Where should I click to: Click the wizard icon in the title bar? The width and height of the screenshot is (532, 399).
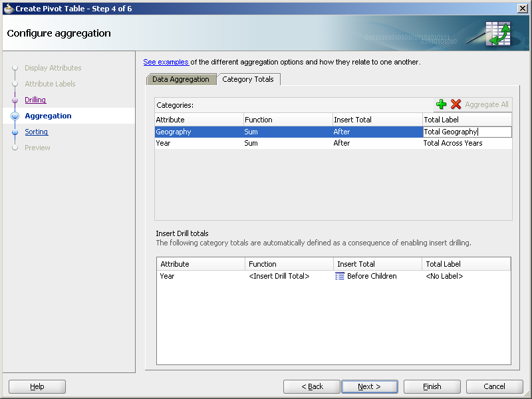7,9
